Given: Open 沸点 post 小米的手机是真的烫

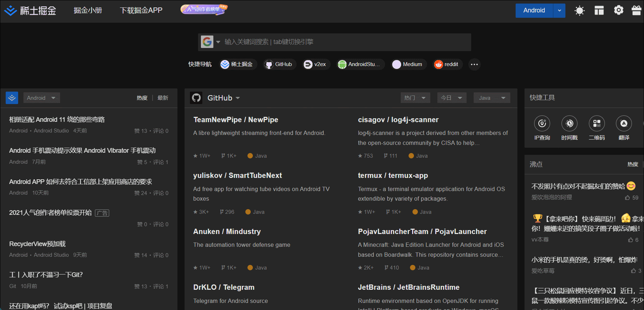Looking at the screenshot, I should click(585, 260).
